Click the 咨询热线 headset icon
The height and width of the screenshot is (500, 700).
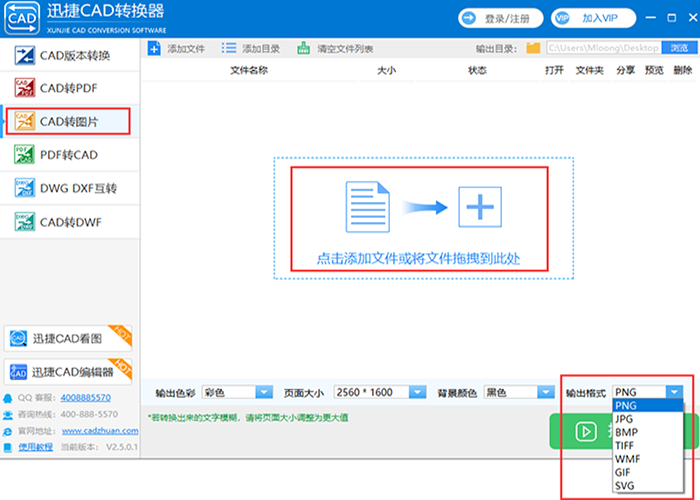8,415
